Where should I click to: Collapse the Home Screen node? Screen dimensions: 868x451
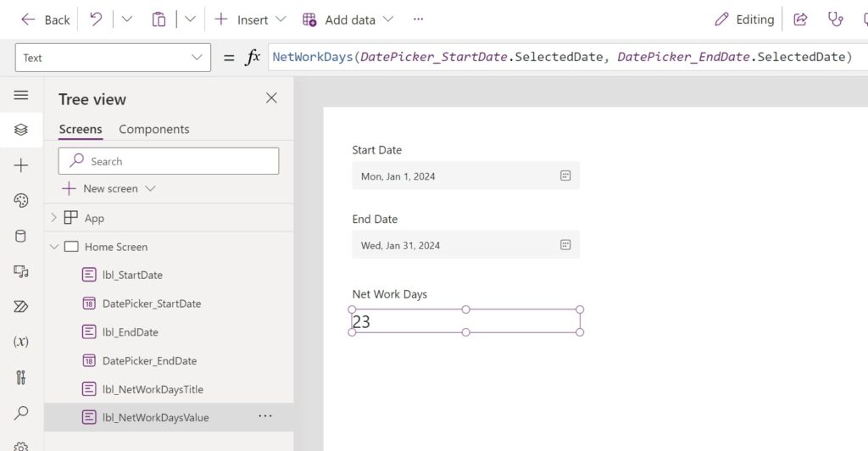tap(53, 246)
